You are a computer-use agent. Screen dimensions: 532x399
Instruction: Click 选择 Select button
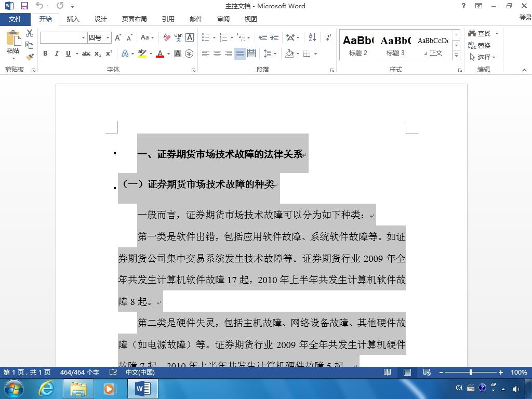tap(483, 57)
